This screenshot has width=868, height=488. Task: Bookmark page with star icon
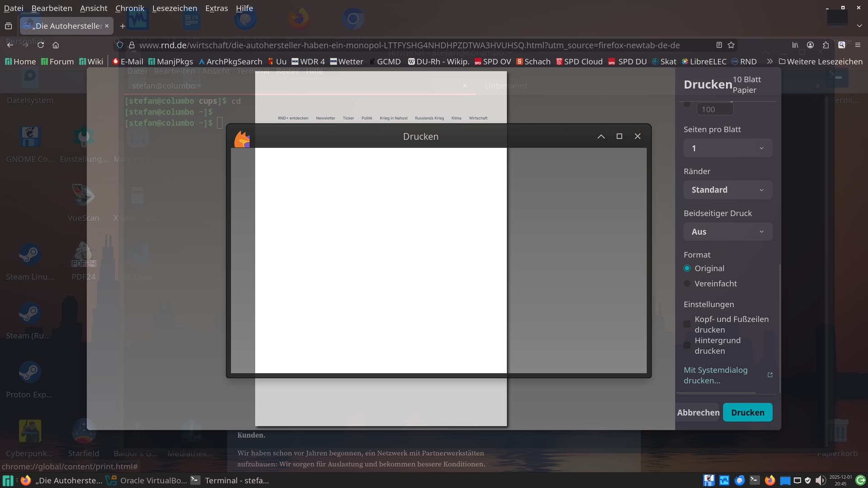tap(731, 45)
